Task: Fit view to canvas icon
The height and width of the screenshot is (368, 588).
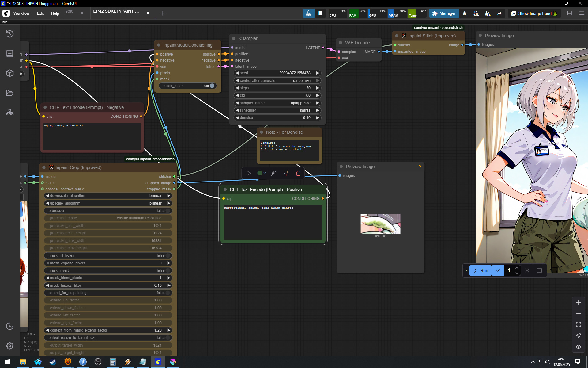Action: [579, 324]
